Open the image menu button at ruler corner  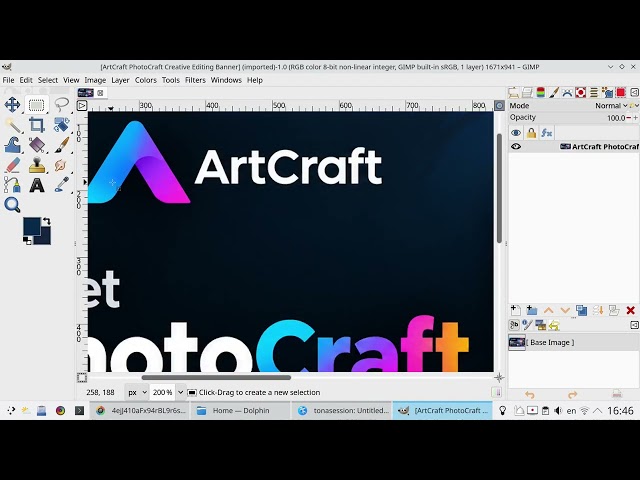coord(82,106)
